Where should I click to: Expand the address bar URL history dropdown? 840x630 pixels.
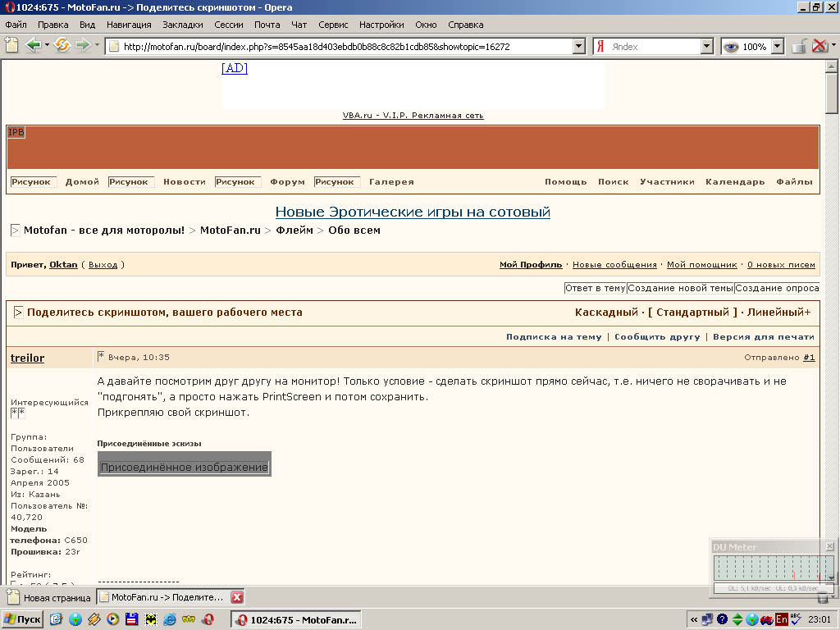click(x=578, y=47)
